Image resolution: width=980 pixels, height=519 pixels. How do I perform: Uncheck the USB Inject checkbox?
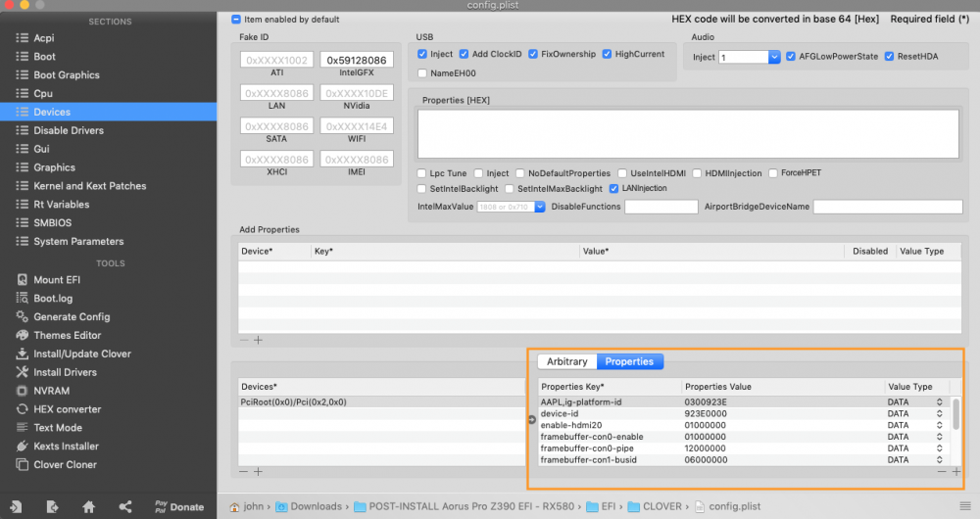click(x=421, y=54)
